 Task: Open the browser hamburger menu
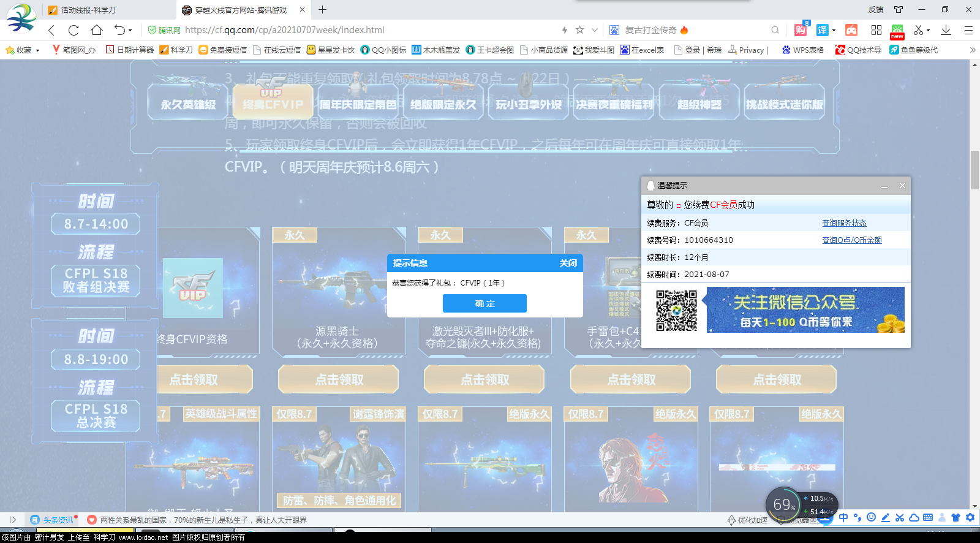(x=968, y=30)
